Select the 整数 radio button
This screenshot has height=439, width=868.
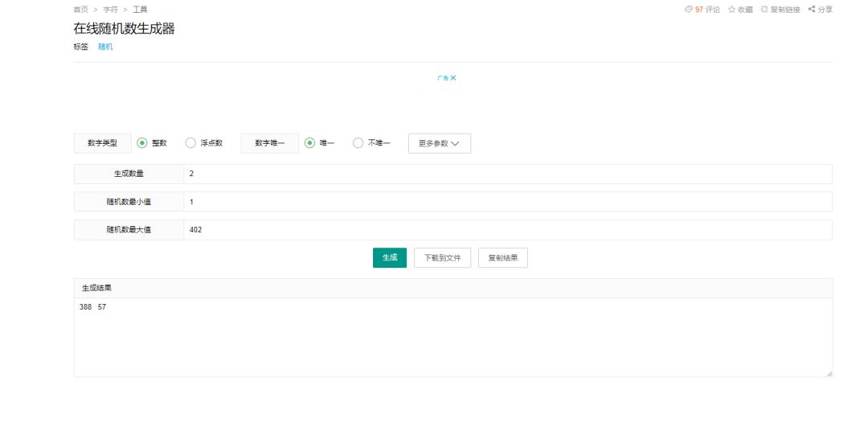pos(142,143)
